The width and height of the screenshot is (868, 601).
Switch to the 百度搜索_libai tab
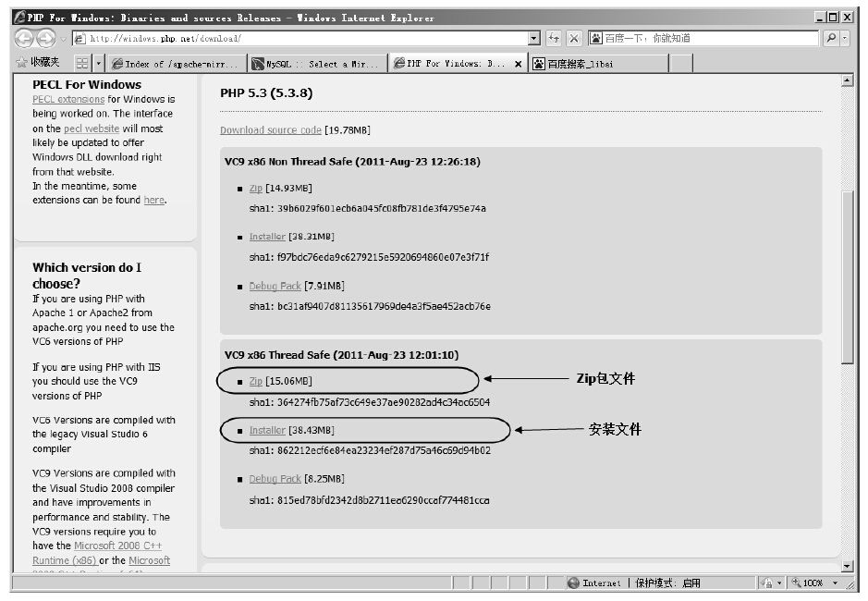coord(598,64)
